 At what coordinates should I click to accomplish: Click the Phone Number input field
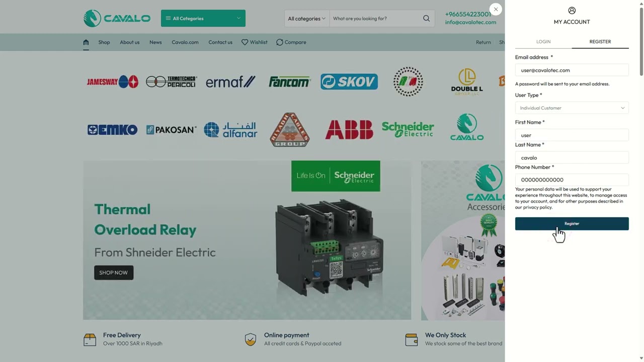[x=572, y=180]
